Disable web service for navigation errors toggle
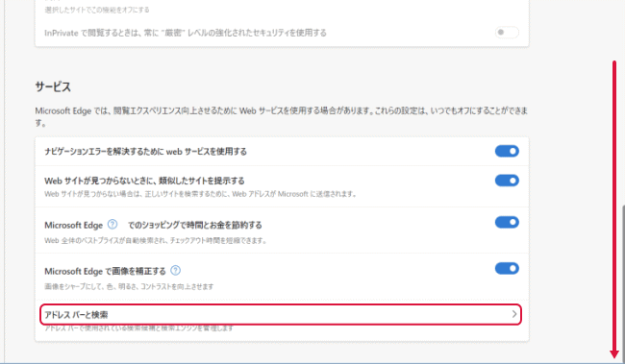Viewport: 625px width, 364px height. coord(507,152)
